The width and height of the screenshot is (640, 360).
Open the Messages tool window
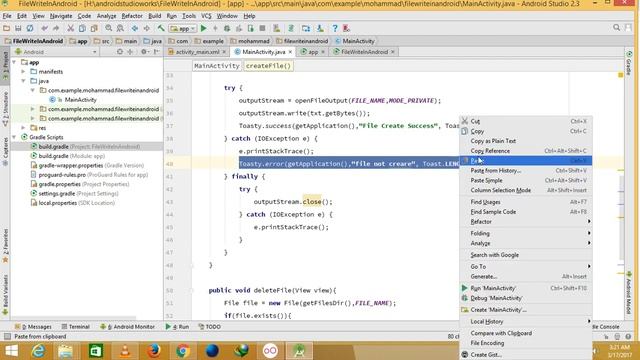click(x=33, y=327)
